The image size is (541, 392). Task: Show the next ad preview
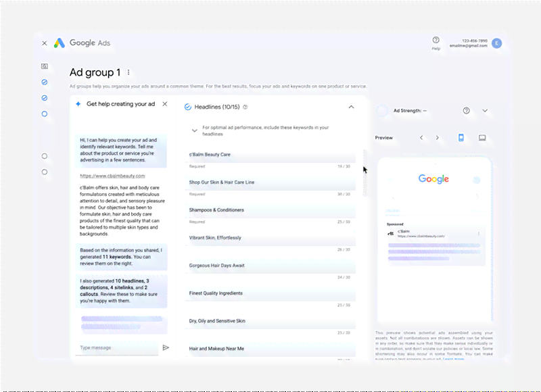pos(437,138)
